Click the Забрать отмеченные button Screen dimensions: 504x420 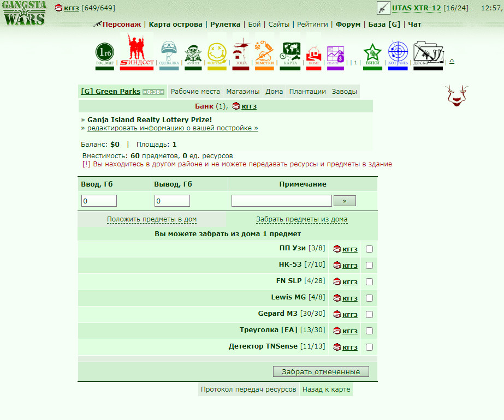click(x=321, y=371)
